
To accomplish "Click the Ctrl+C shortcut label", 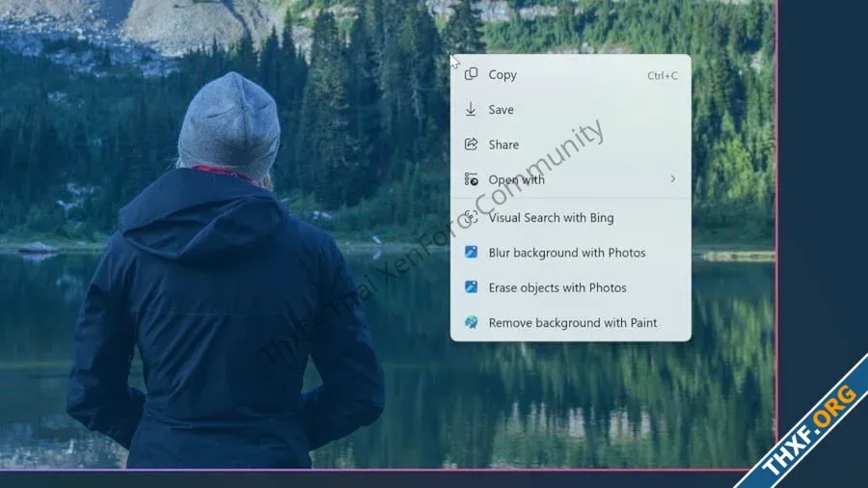I will (x=662, y=76).
